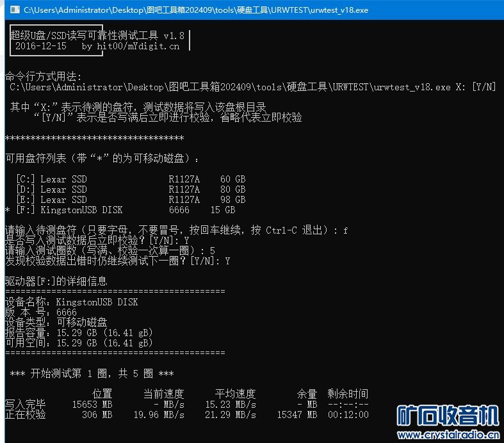Image resolution: width=504 pixels, height=443 pixels.
Task: Click the '306 MB' position value
Action: pos(97,415)
